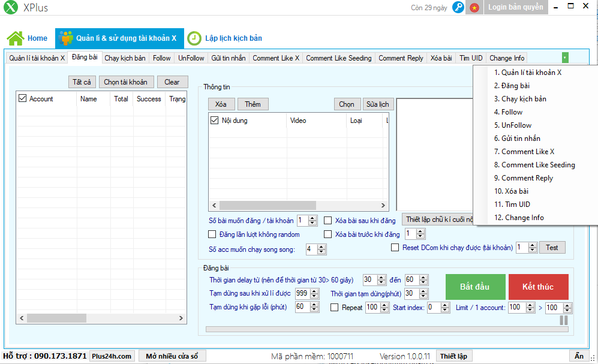Click the Mở nhiều cửa sổ button
The image size is (598, 364).
pos(172,356)
